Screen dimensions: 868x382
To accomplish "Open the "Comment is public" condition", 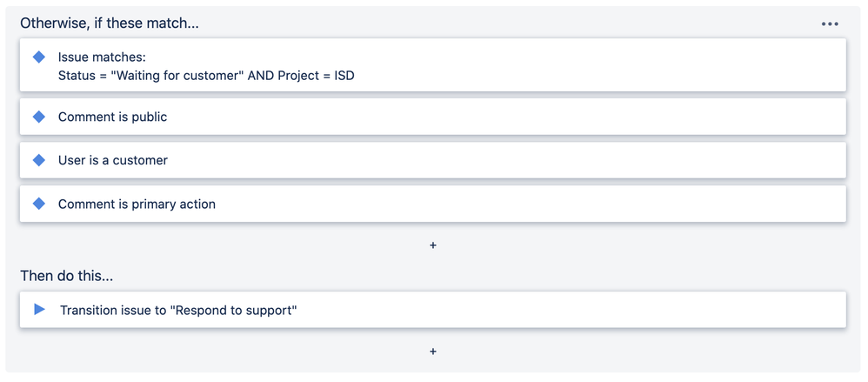I will point(113,117).
